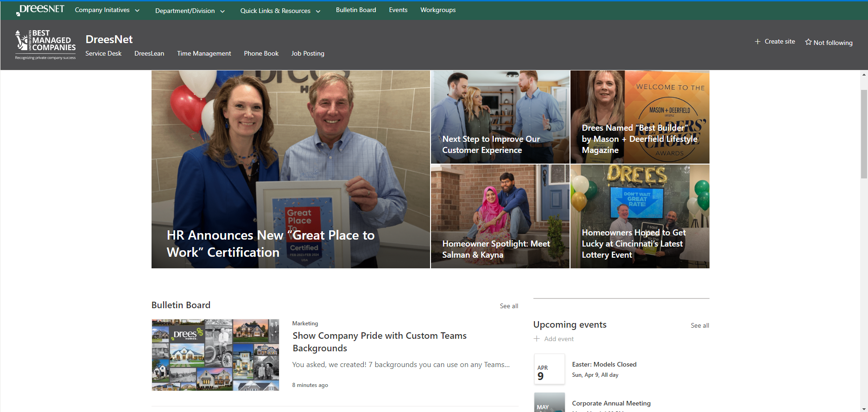
Task: Open Corporate Annual Meeting event
Action: [611, 403]
